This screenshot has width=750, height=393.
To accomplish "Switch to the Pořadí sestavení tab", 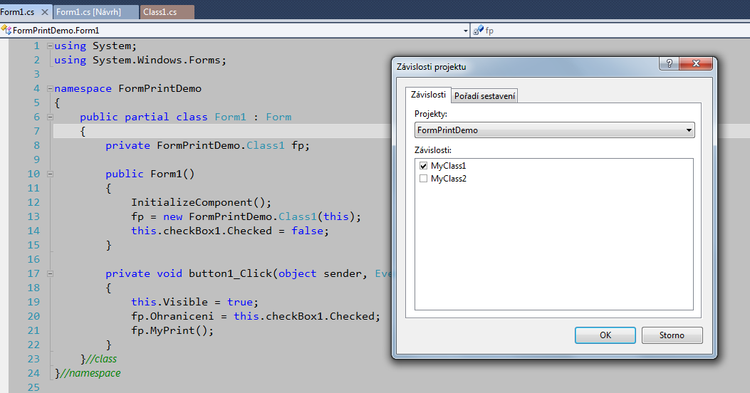I will (485, 96).
